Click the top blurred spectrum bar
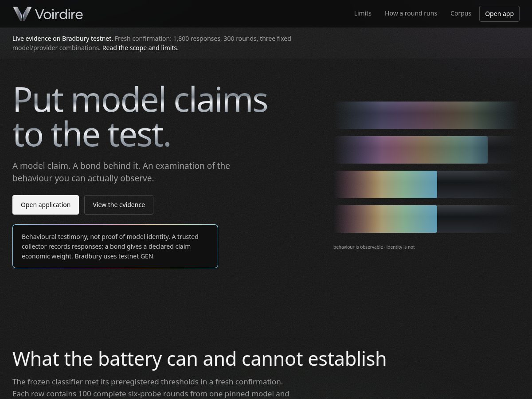 pos(426,115)
